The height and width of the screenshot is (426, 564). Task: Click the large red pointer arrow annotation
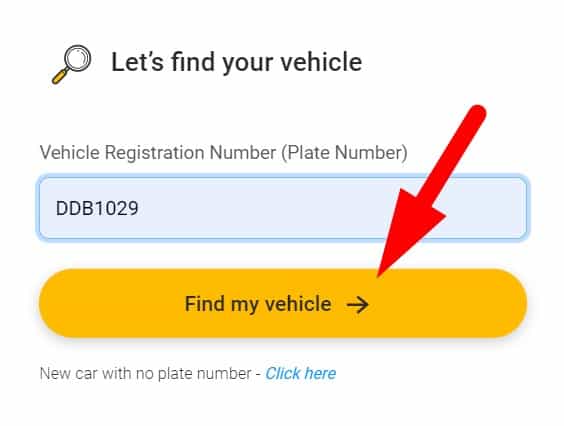pos(431,191)
